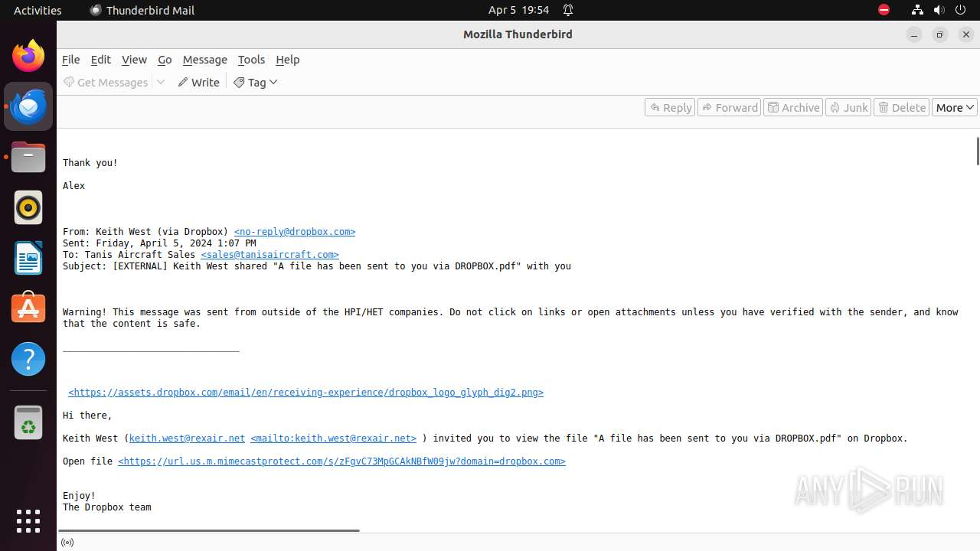Click the vertical scrollbar thumb
This screenshot has height=551, width=980.
(977, 151)
